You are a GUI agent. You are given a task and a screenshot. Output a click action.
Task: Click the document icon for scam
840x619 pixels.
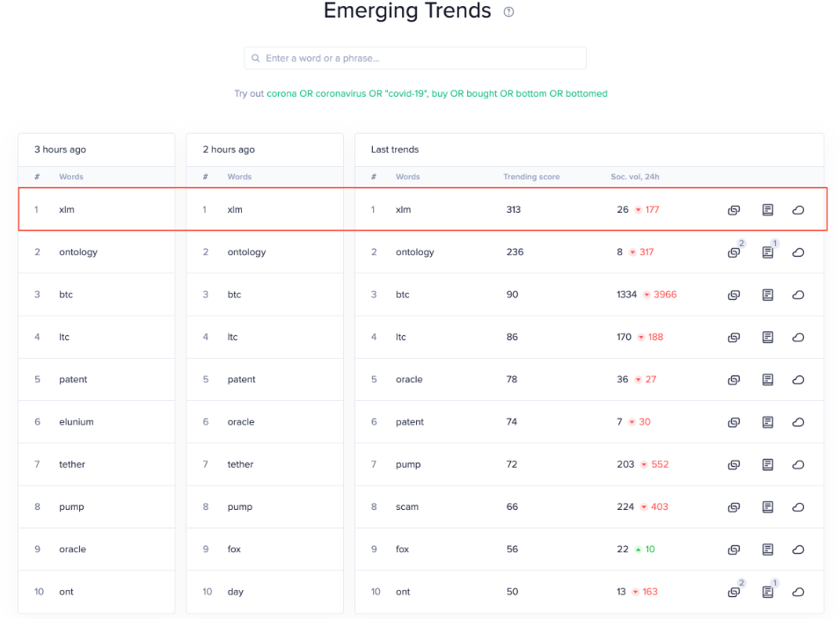[768, 507]
